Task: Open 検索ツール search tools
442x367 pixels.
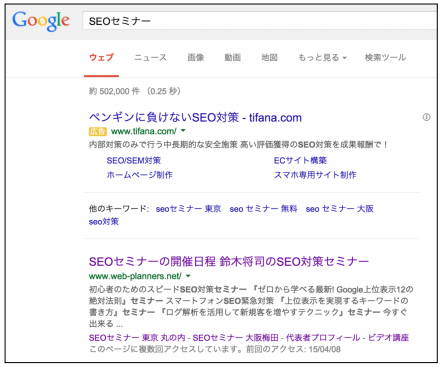Action: [385, 57]
